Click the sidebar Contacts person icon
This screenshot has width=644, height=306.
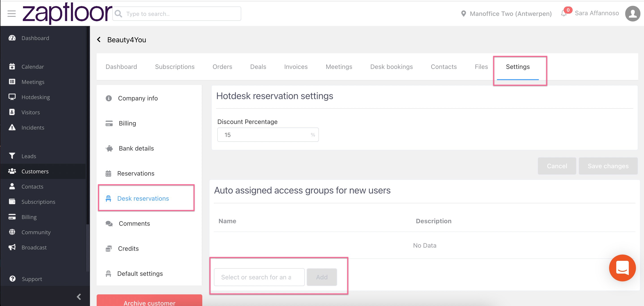coord(12,187)
